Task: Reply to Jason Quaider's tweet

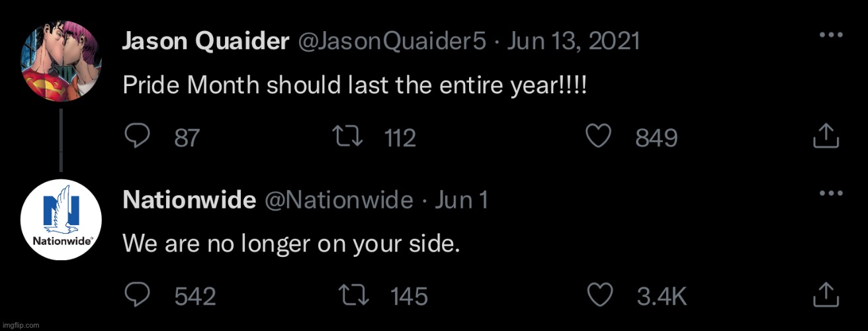Action: [x=137, y=137]
